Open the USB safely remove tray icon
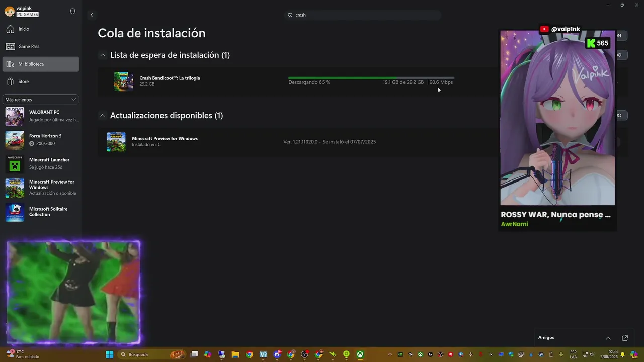Screen dimensions: 644x362 pos(551,354)
